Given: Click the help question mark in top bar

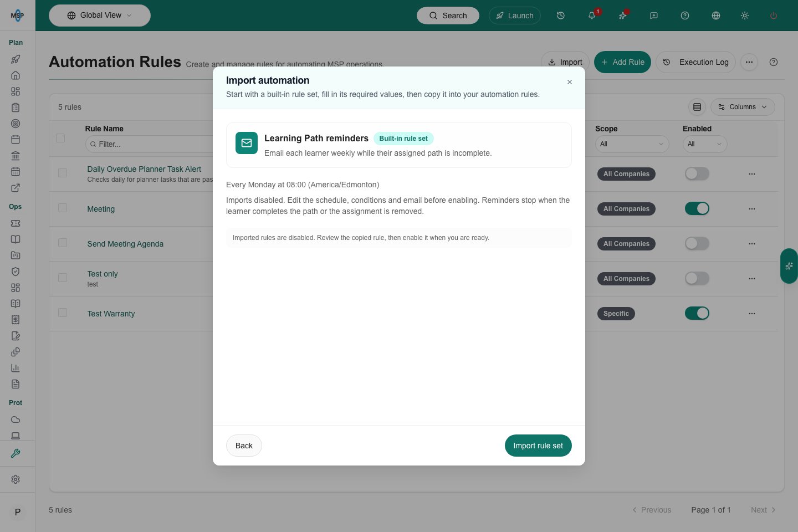Looking at the screenshot, I should click(685, 16).
